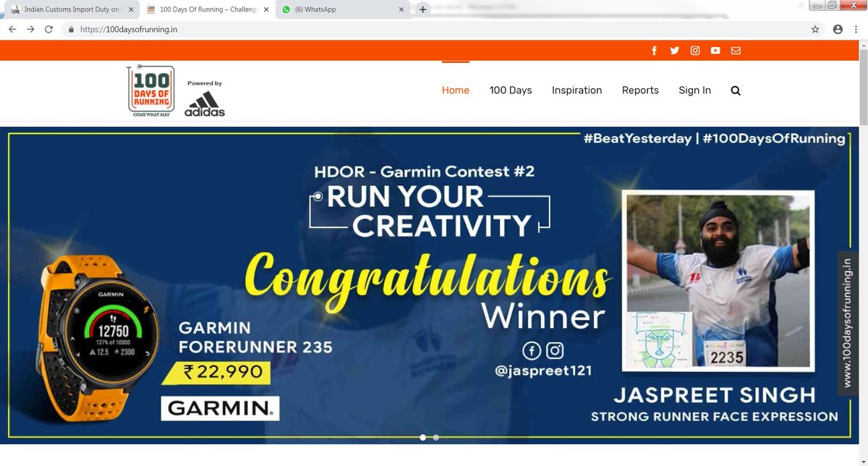Open a new tab with the plus button

pyautogui.click(x=423, y=9)
